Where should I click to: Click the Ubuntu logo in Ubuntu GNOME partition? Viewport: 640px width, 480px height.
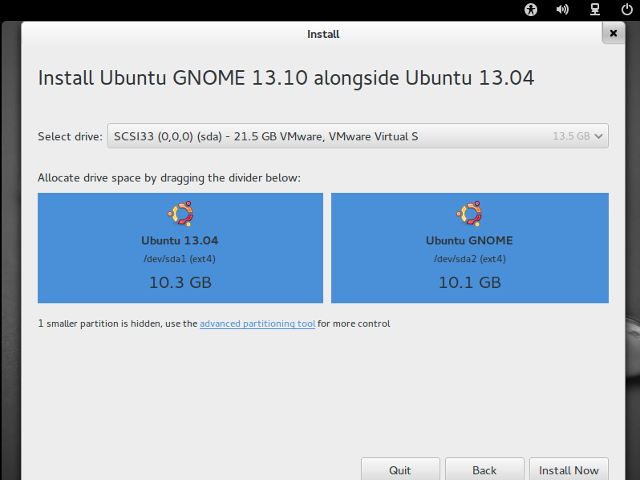click(469, 214)
